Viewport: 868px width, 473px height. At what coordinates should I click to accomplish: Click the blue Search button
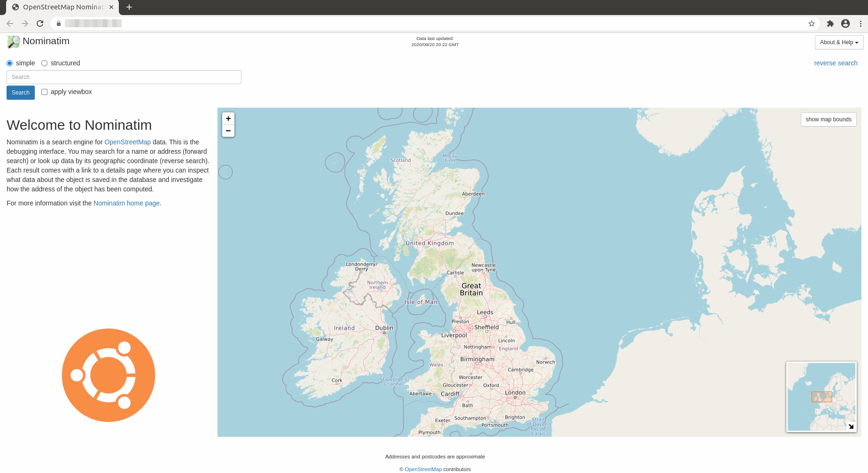pyautogui.click(x=21, y=93)
